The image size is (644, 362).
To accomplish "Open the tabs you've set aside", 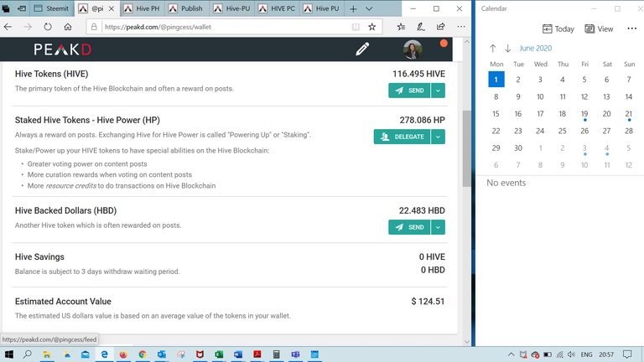I will coord(6,8).
